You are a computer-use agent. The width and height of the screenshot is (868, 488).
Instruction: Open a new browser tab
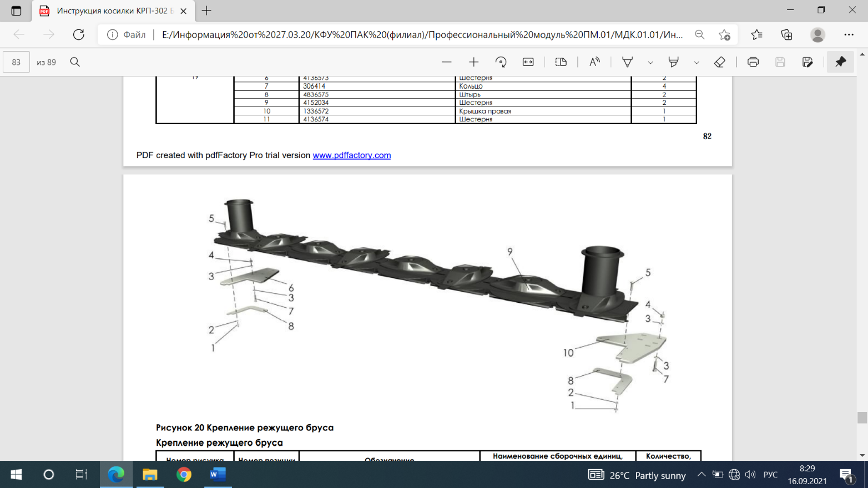(x=206, y=11)
